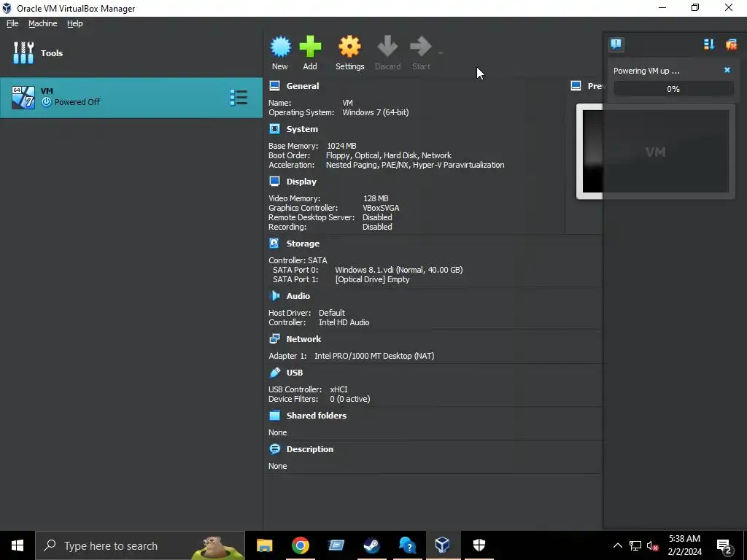Click Windows 7 (64-bit) operating system value

coord(376,112)
